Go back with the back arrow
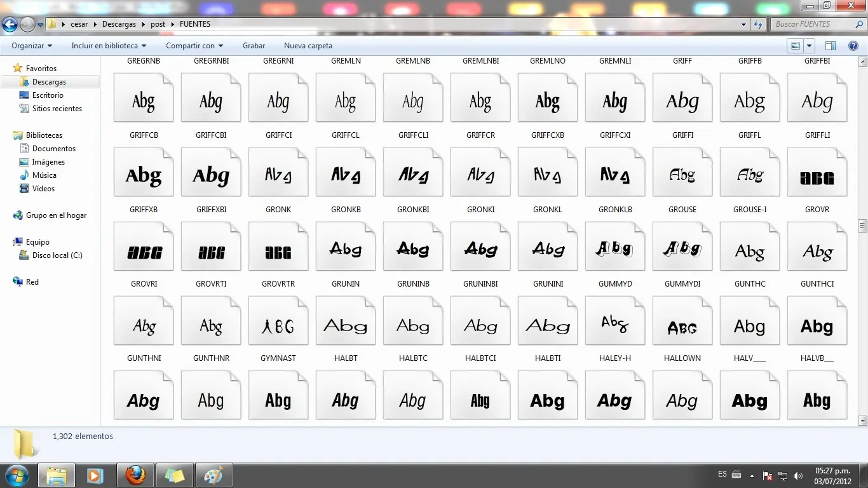 point(10,25)
